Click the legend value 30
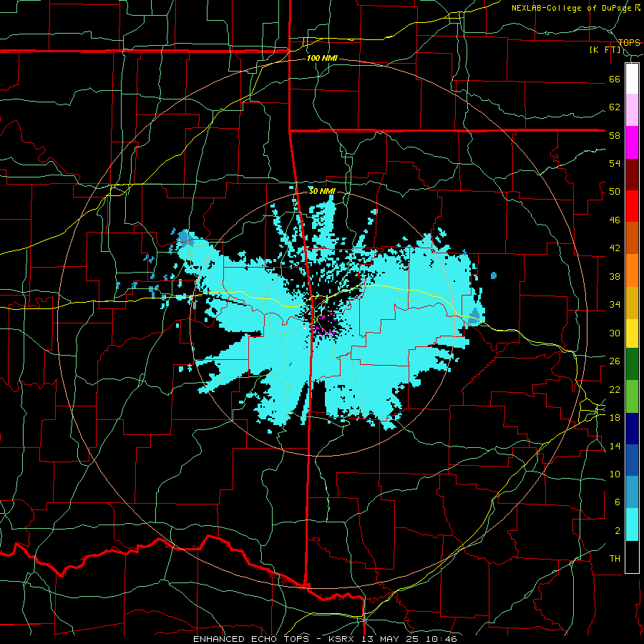This screenshot has width=644, height=644. 615,333
